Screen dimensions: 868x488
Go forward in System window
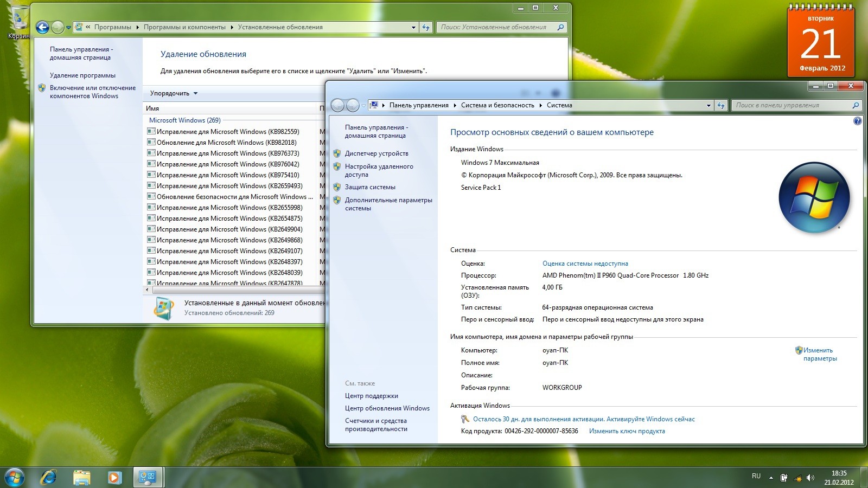pyautogui.click(x=352, y=105)
